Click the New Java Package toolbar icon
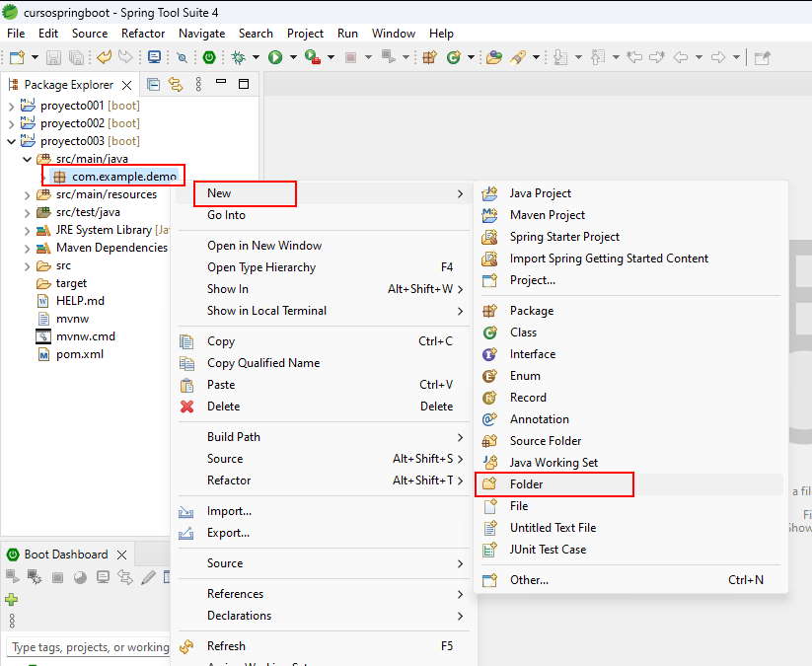The width and height of the screenshot is (812, 666). pyautogui.click(x=429, y=57)
